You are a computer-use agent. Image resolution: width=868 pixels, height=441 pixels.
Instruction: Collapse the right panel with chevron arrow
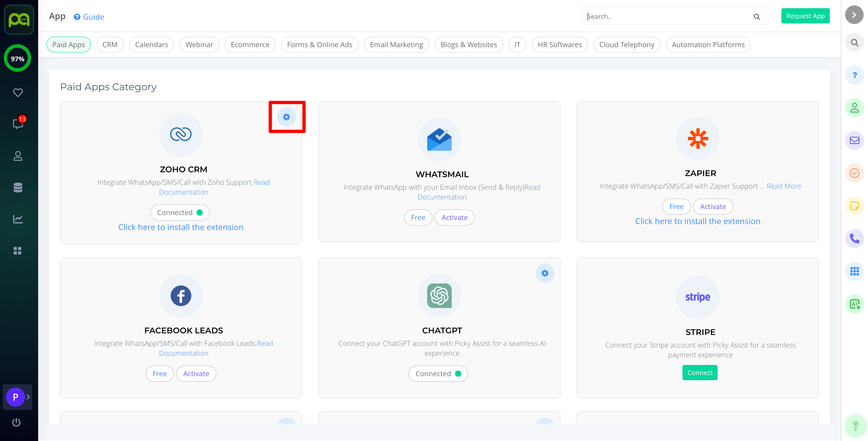[x=854, y=15]
